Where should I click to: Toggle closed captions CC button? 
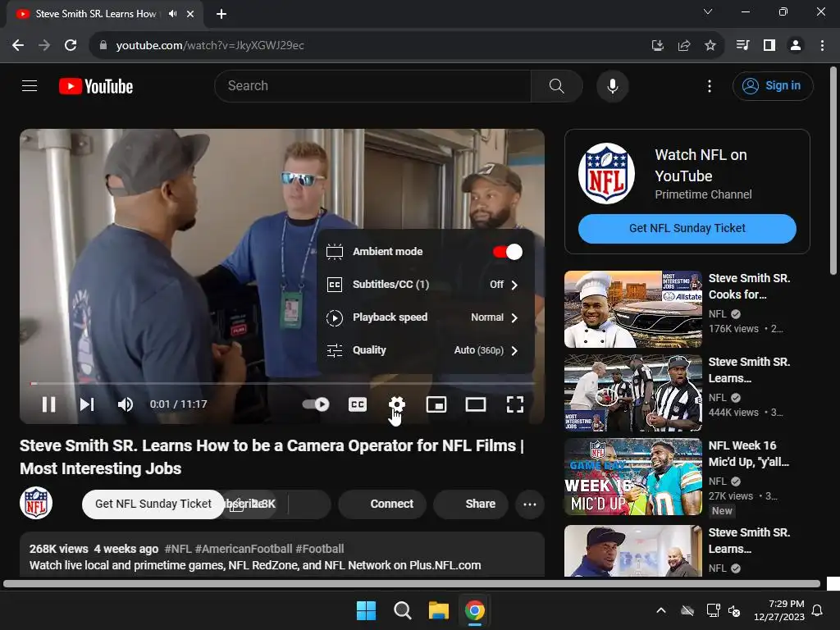coord(358,404)
